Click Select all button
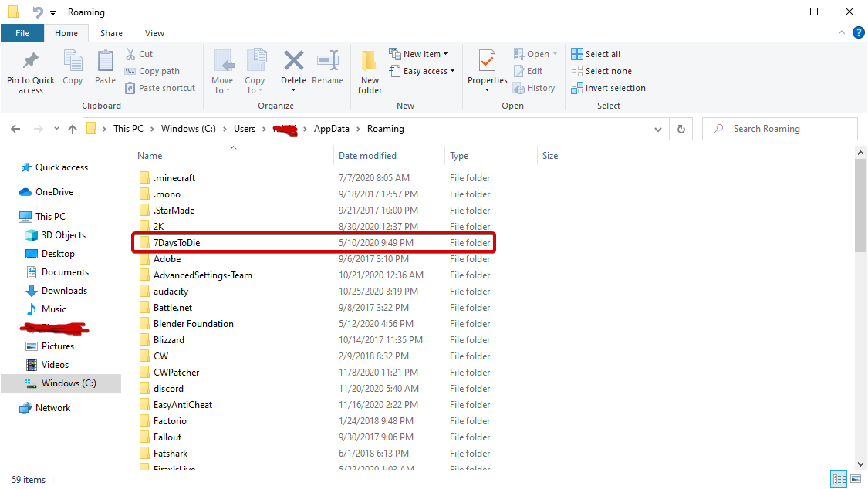The width and height of the screenshot is (868, 489). [596, 54]
